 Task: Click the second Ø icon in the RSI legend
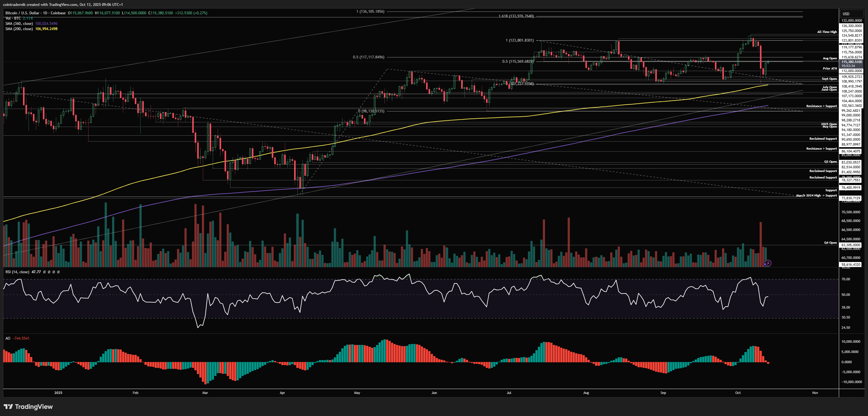(49, 272)
